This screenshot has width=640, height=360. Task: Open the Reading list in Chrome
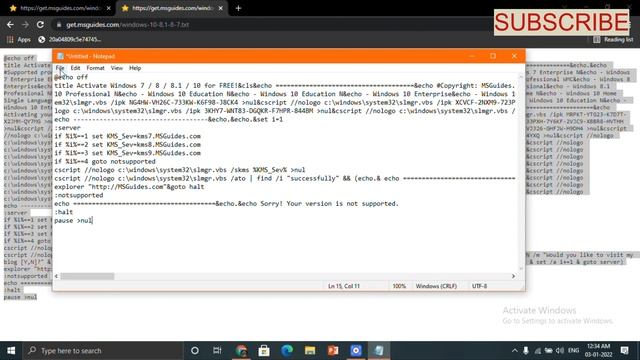click(x=613, y=40)
